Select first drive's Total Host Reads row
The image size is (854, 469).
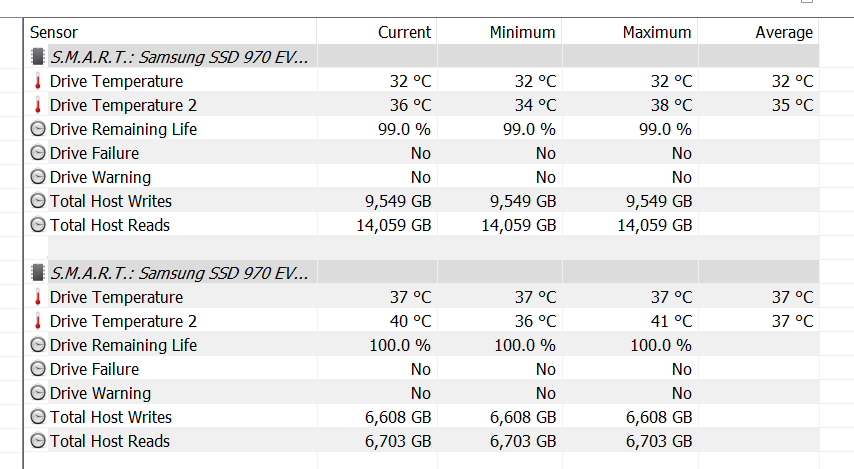(422, 225)
